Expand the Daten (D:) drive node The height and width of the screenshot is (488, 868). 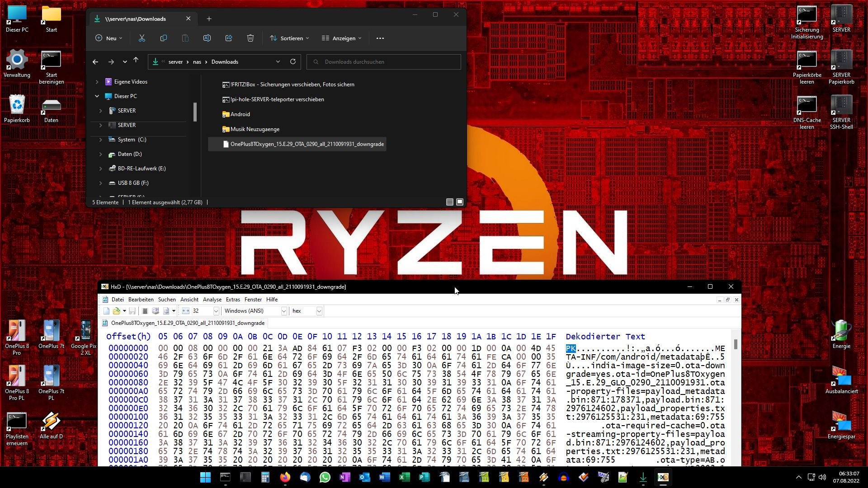[x=100, y=154]
